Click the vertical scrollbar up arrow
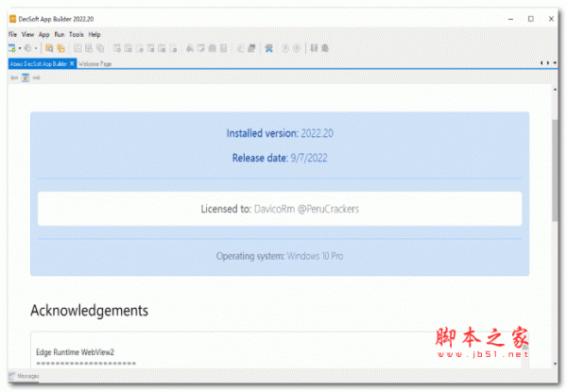The height and width of the screenshot is (392, 567). pos(555,89)
